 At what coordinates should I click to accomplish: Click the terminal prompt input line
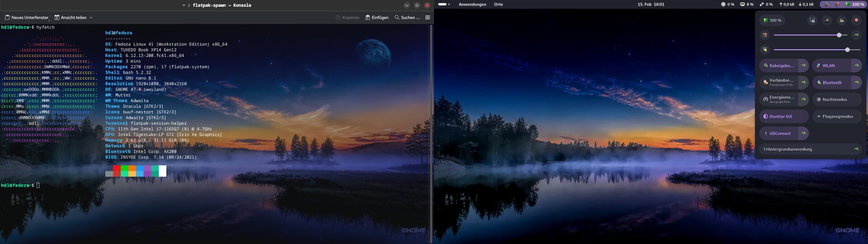coord(20,185)
